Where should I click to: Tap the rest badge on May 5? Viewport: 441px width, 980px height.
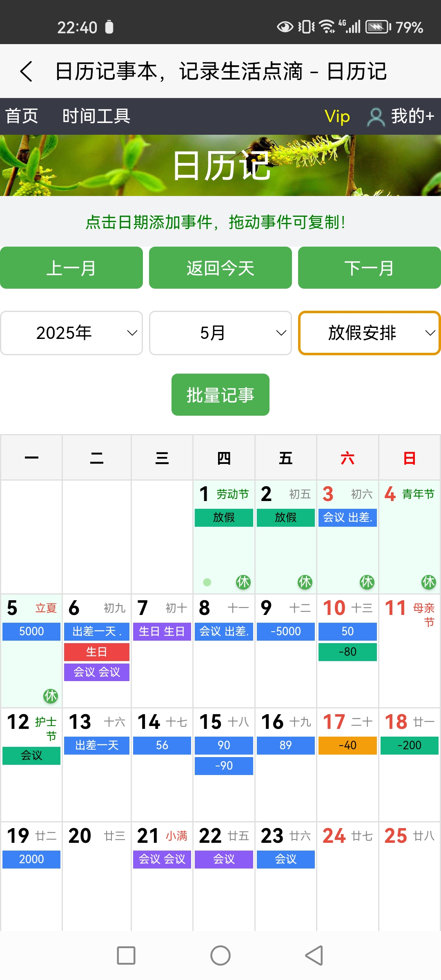(x=51, y=696)
